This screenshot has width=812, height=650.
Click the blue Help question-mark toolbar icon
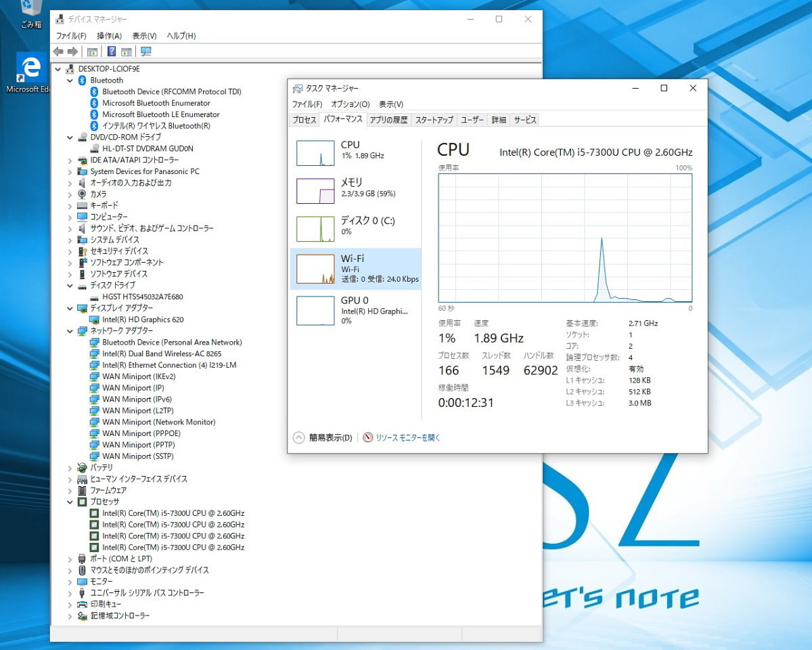[x=112, y=51]
